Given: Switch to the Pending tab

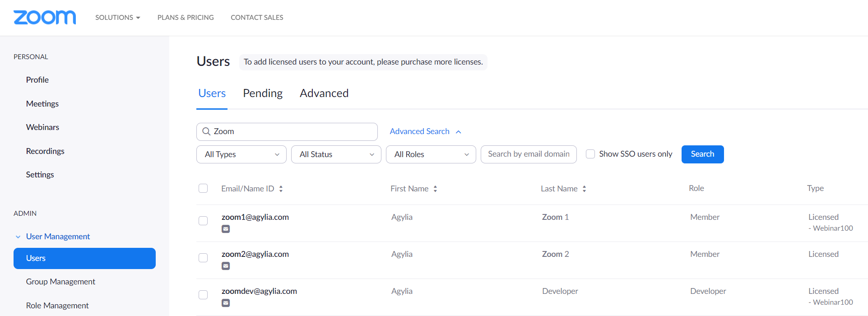Looking at the screenshot, I should click(263, 93).
